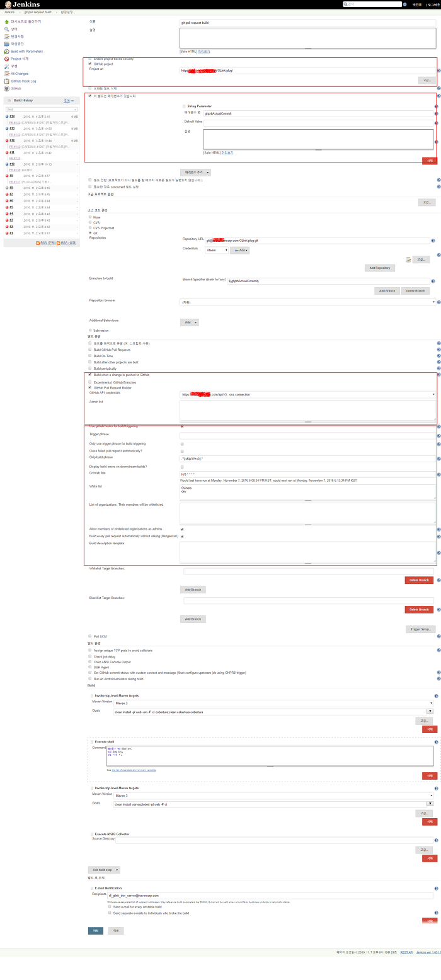Toggle Close failed pull request automatically checkbox
The image size is (441, 980).
pos(182,451)
